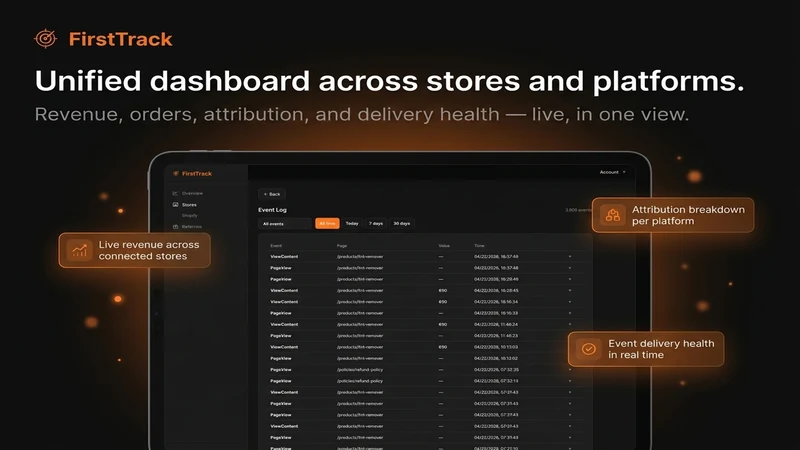Click the €50 value in the 16:16:34 row
The width and height of the screenshot is (800, 450).
[443, 302]
